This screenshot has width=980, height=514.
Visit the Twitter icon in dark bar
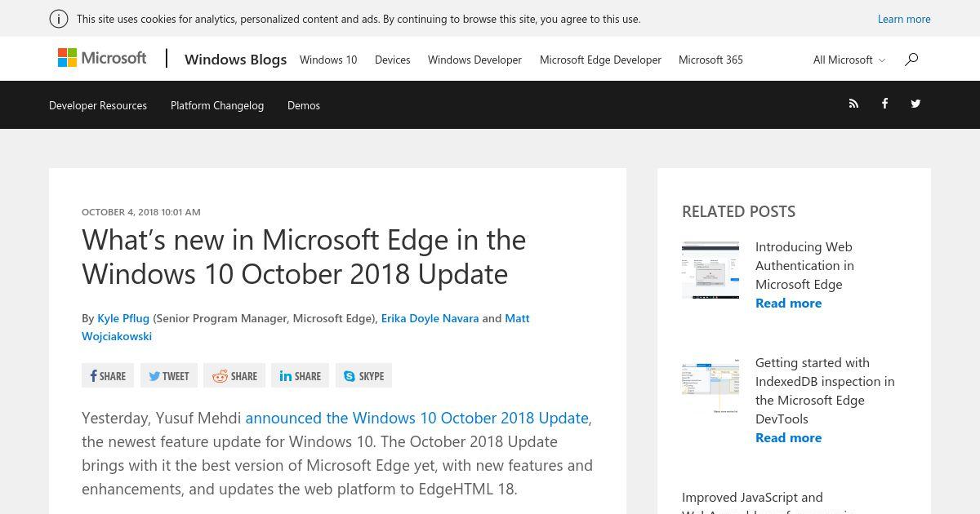pos(915,104)
